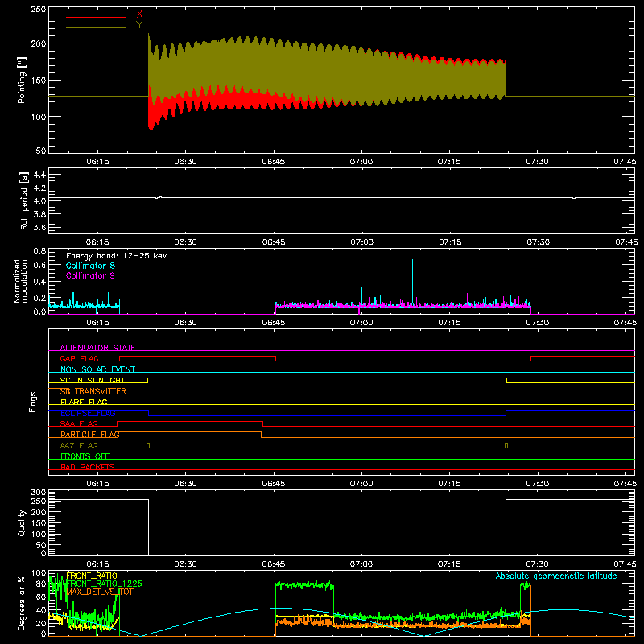Viewport: 644px width, 644px height.
Task: Click the 200 tick on the Pointing axis
Action: 39,43
